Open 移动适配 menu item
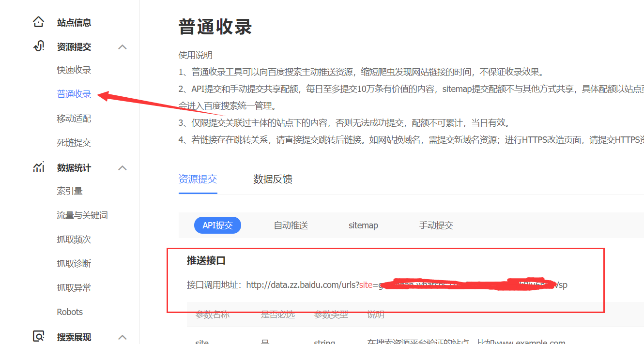 click(x=74, y=119)
